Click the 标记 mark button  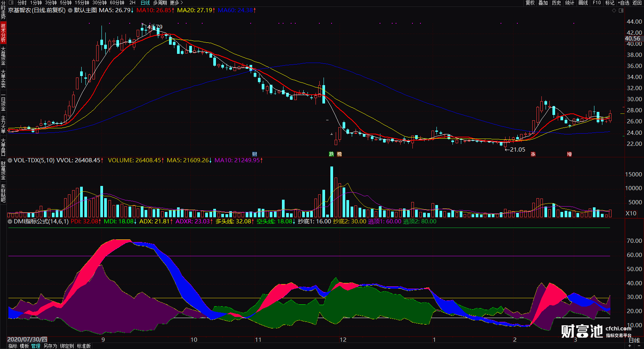tap(610, 3)
